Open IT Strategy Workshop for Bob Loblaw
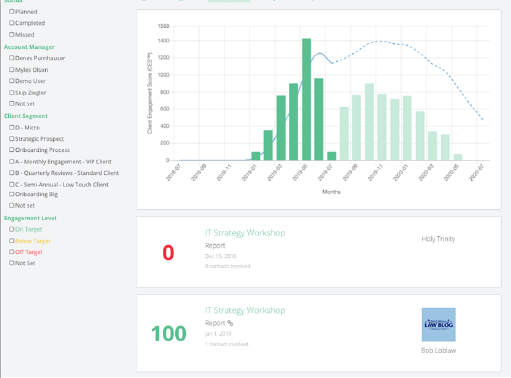 245,310
